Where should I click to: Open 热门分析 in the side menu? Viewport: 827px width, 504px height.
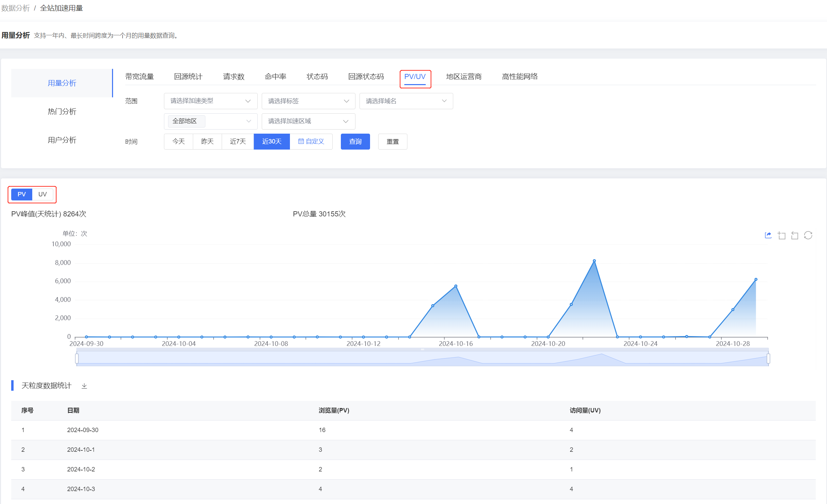click(x=62, y=112)
